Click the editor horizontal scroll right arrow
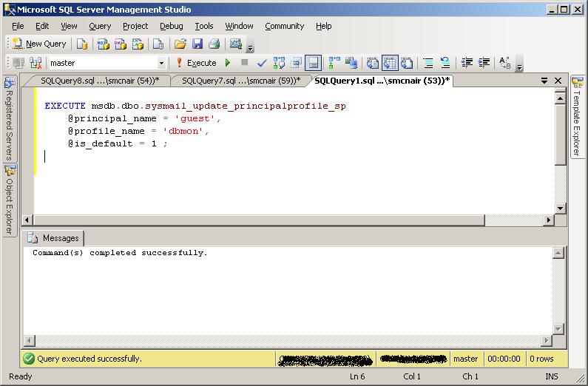588x386 pixels. click(549, 220)
